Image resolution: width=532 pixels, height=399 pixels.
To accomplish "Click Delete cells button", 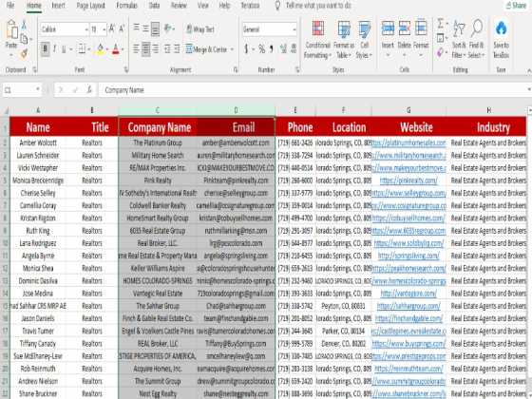I will pyautogui.click(x=404, y=38).
